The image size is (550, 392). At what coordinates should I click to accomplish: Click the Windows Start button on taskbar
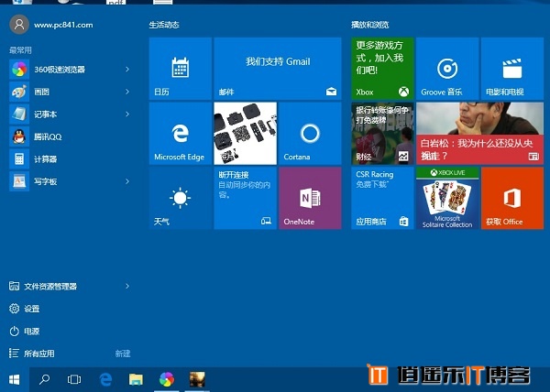coord(14,379)
